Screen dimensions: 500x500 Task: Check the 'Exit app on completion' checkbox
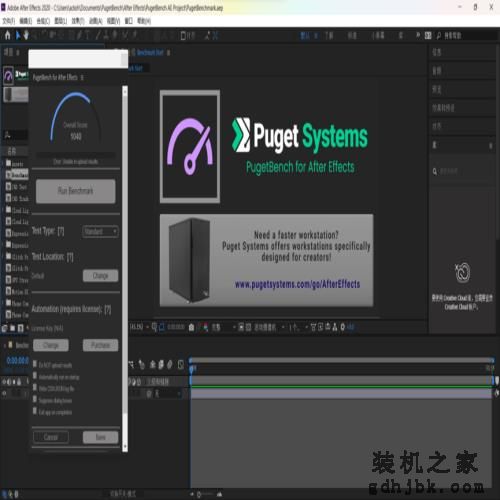click(x=35, y=411)
